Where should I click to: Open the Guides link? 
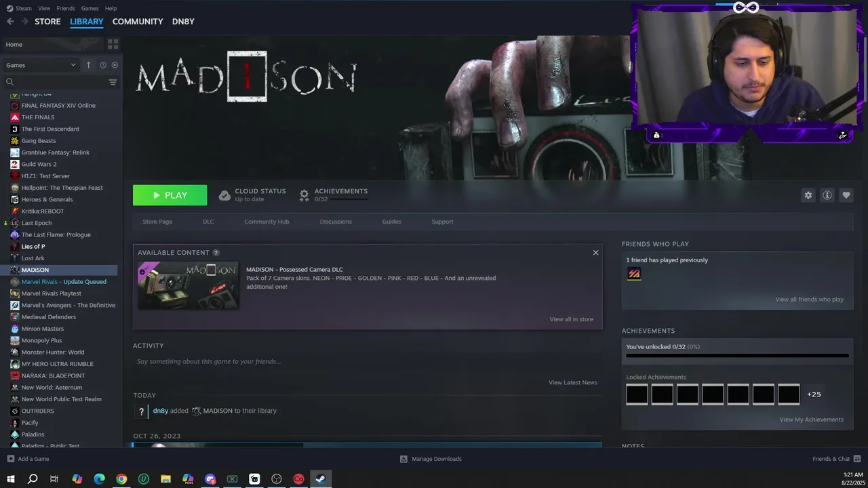(x=391, y=222)
